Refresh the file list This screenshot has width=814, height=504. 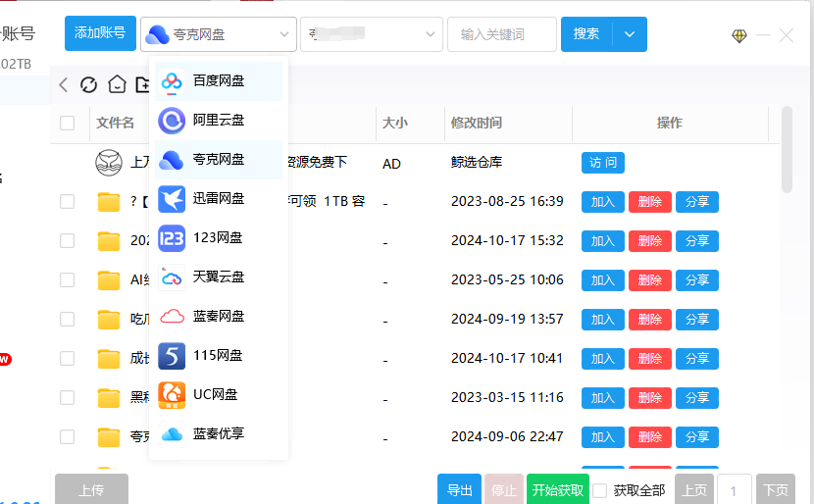click(x=89, y=84)
